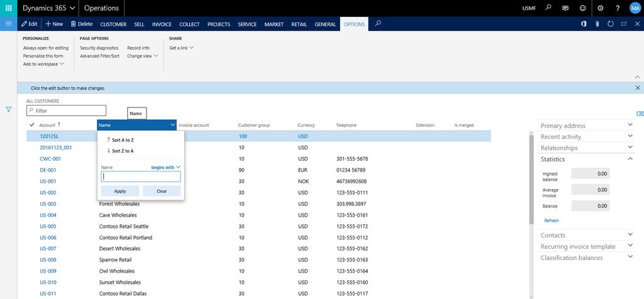Toggle the select-all checkmark in grid header
This screenshot has height=299, width=644.
coord(32,124)
